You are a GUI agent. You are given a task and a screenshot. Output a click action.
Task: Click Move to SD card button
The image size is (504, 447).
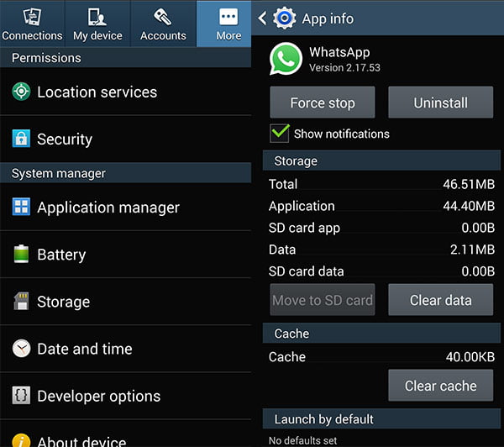(x=323, y=300)
